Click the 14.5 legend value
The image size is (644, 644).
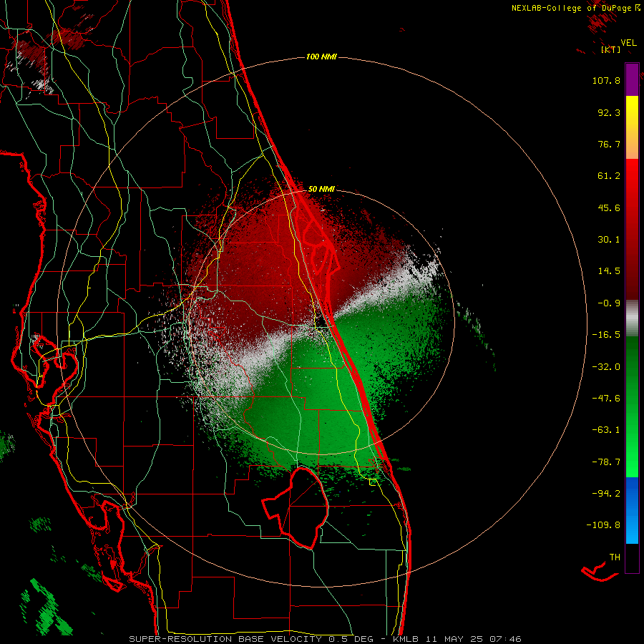coord(609,271)
